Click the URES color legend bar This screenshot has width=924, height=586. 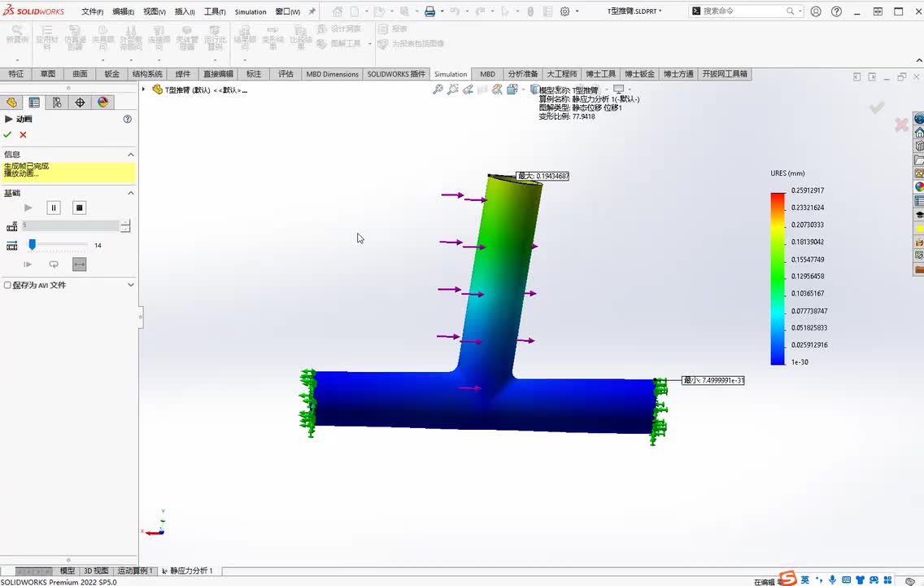pos(778,278)
